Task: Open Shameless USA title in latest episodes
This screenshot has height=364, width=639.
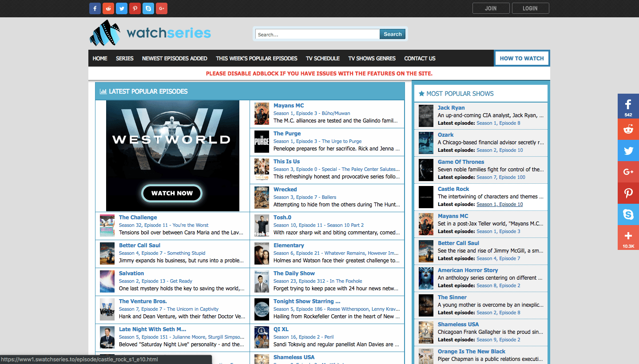Action: (294, 357)
